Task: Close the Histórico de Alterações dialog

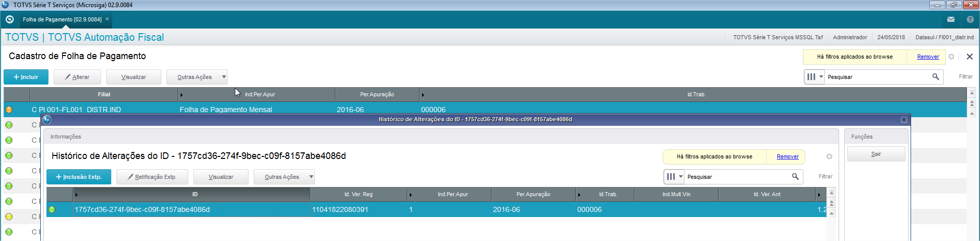Action: [904, 120]
